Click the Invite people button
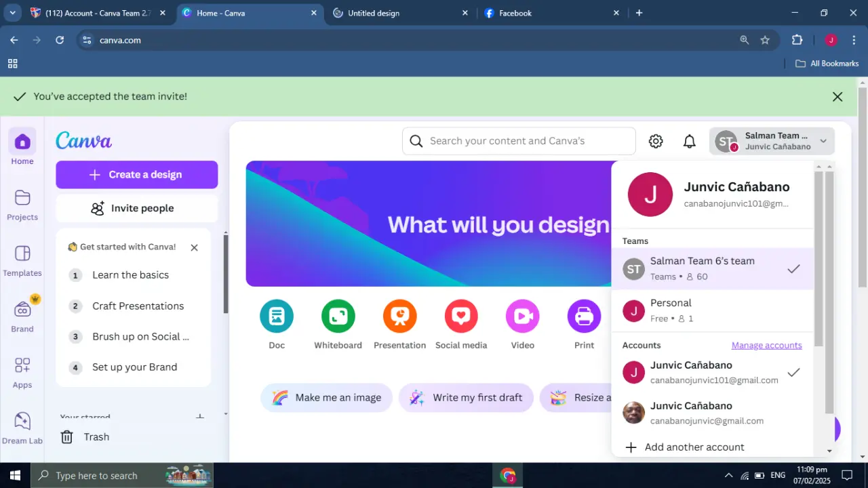Viewport: 868px width, 488px height. tap(137, 208)
